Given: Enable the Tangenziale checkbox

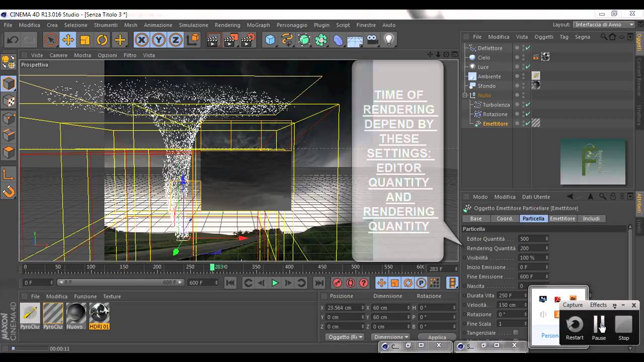Looking at the screenshot, I should tap(516, 333).
